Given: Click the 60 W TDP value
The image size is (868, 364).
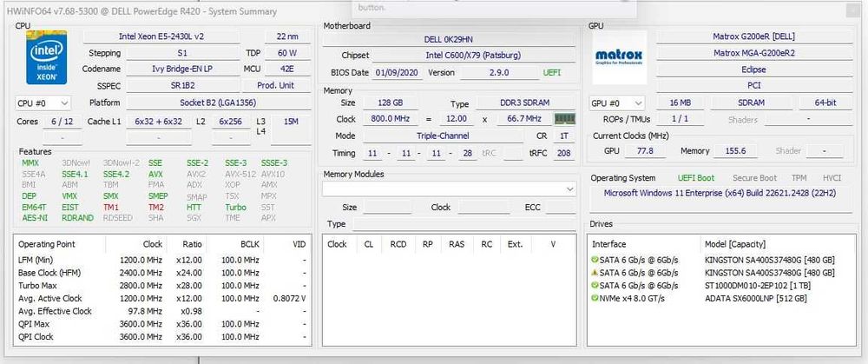Looking at the screenshot, I should pos(286,53).
